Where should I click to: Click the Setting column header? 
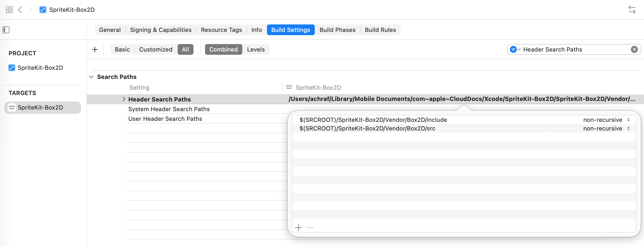pyautogui.click(x=139, y=88)
